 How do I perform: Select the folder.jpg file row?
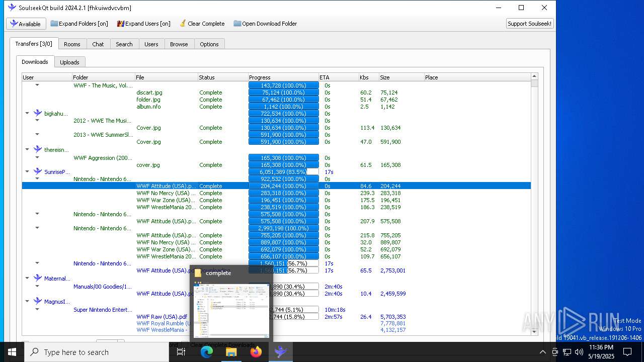[x=276, y=100]
